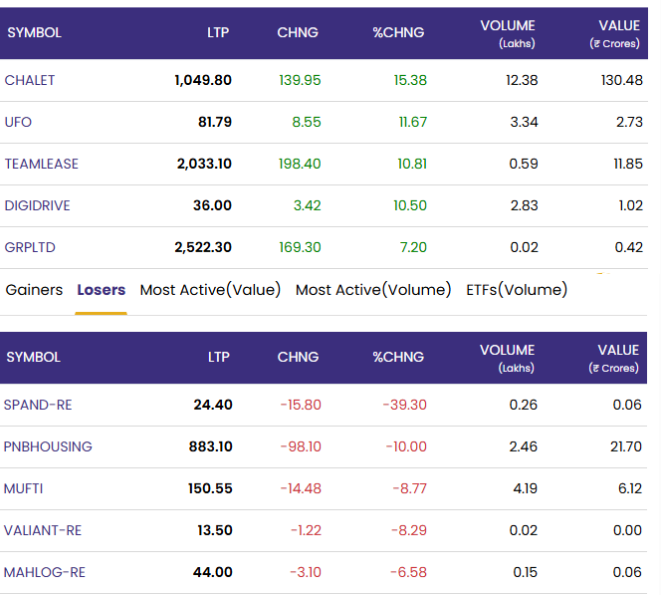665x595 pixels.
Task: Click PNBHOUSING's change value -98.10
Action: point(301,447)
